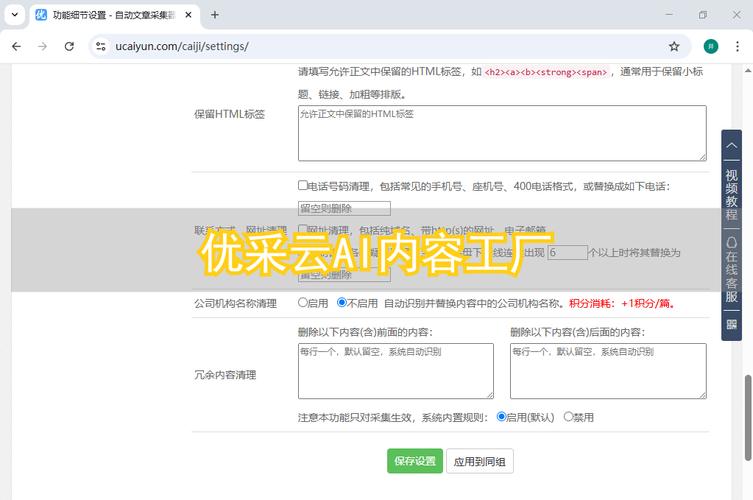Open 在线客服 in the side panel
The height and width of the screenshot is (500, 753).
click(x=731, y=269)
